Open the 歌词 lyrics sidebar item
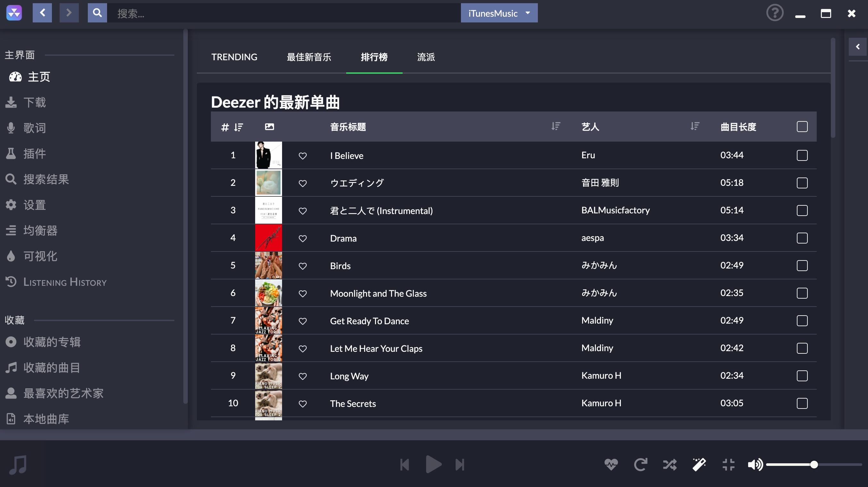868x487 pixels. click(x=26, y=128)
